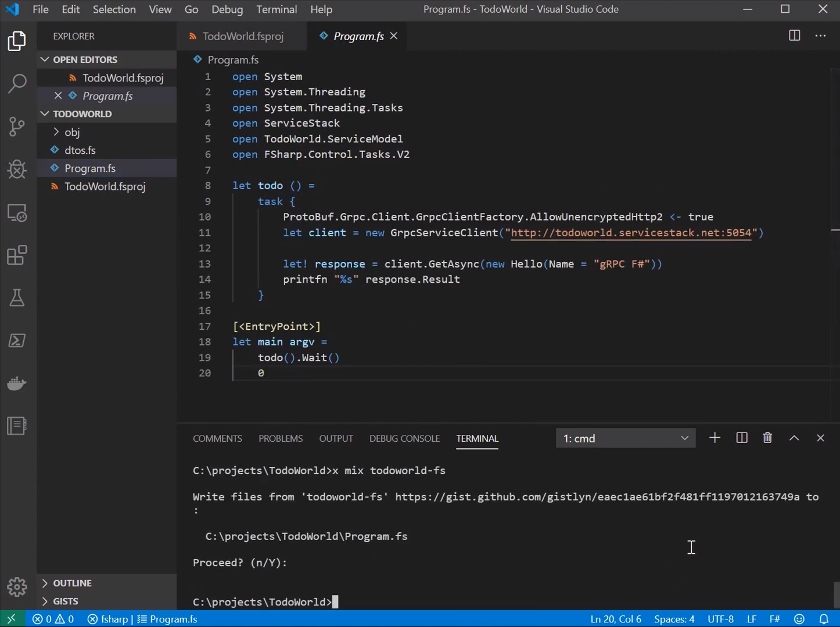Change line ending via LF status item
Image resolution: width=840 pixels, height=627 pixels.
(751, 619)
